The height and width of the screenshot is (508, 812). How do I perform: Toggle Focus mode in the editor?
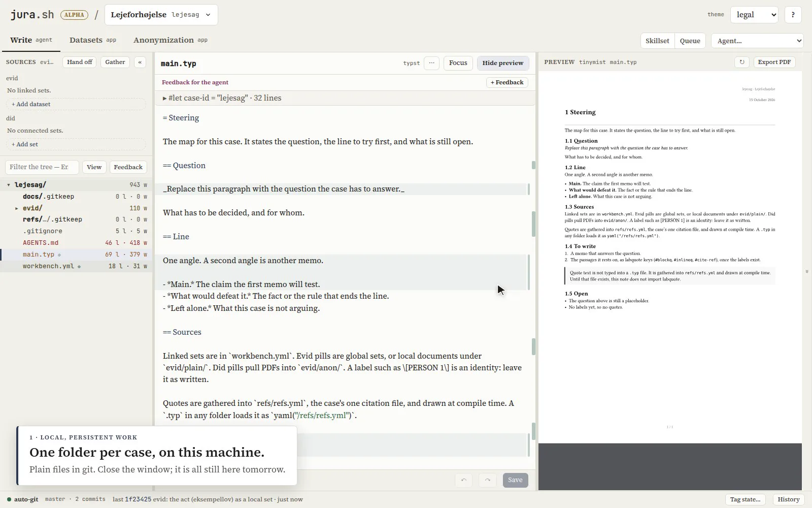(x=458, y=63)
